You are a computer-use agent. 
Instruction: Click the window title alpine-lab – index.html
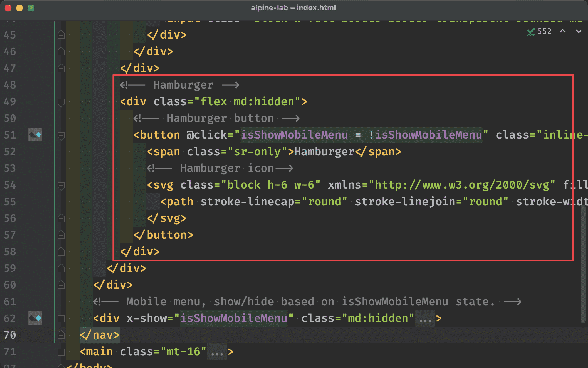coord(293,8)
